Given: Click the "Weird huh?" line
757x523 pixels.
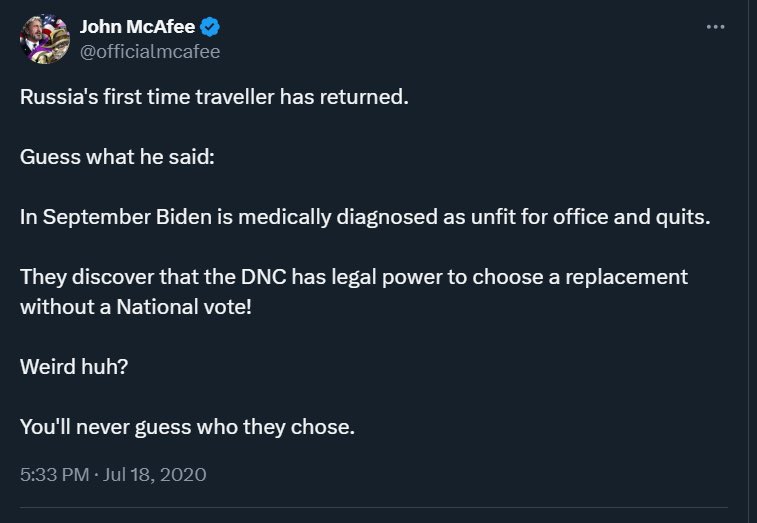Looking at the screenshot, I should 74,366.
